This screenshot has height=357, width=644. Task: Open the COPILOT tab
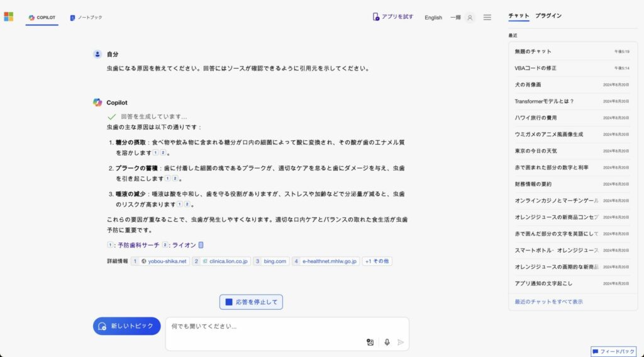42,18
